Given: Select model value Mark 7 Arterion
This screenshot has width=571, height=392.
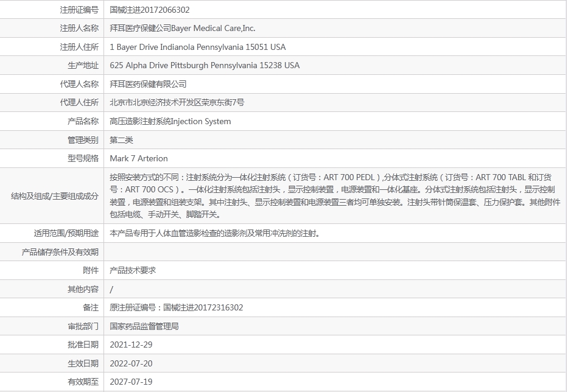Looking at the screenshot, I should pos(139,158).
